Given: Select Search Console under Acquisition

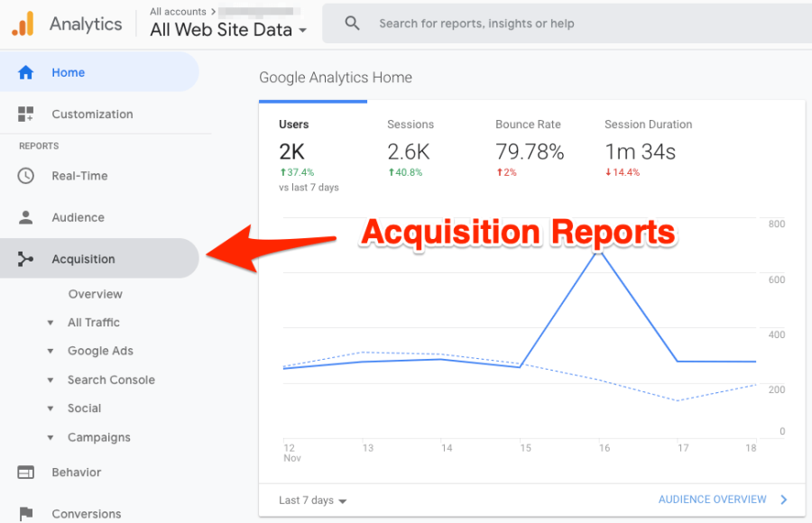Looking at the screenshot, I should (x=111, y=381).
